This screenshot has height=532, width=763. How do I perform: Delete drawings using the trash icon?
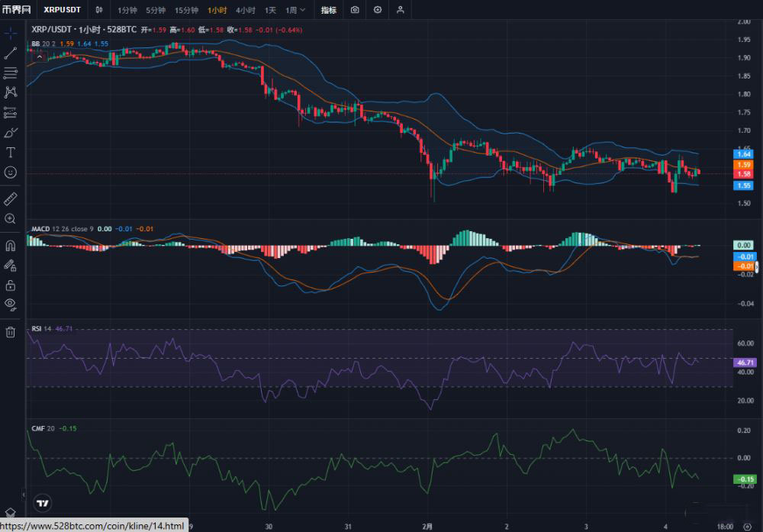coord(11,330)
